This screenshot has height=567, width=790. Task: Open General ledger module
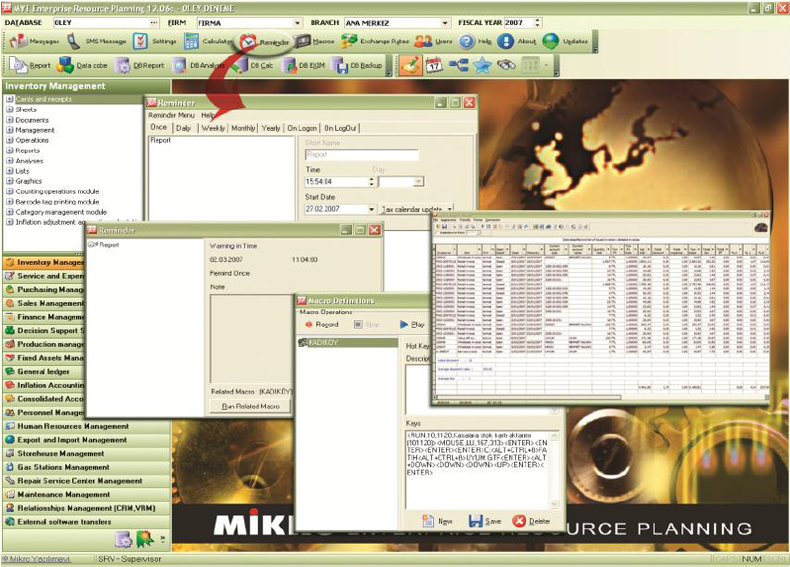point(44,371)
